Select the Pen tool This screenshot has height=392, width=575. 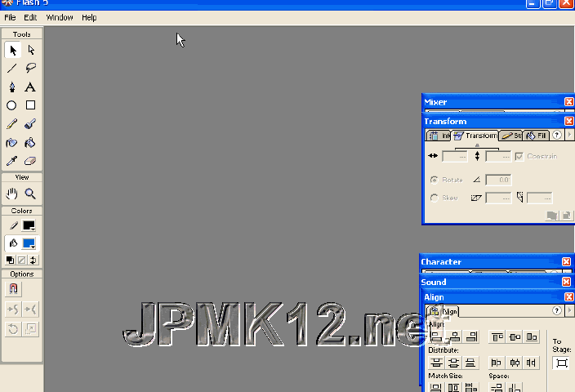[12, 87]
